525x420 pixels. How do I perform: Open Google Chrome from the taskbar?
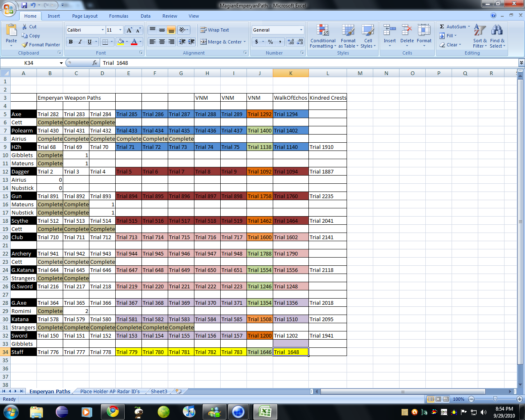pyautogui.click(x=113, y=411)
